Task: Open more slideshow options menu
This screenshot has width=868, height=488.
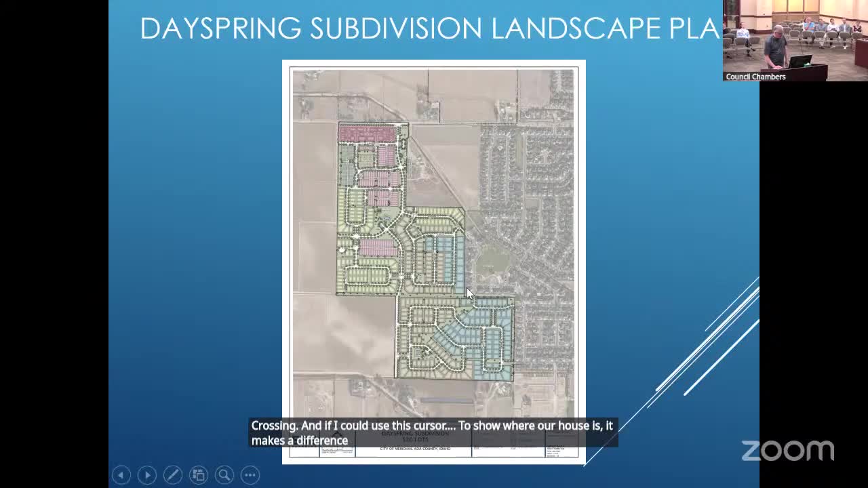Action: pyautogui.click(x=250, y=475)
